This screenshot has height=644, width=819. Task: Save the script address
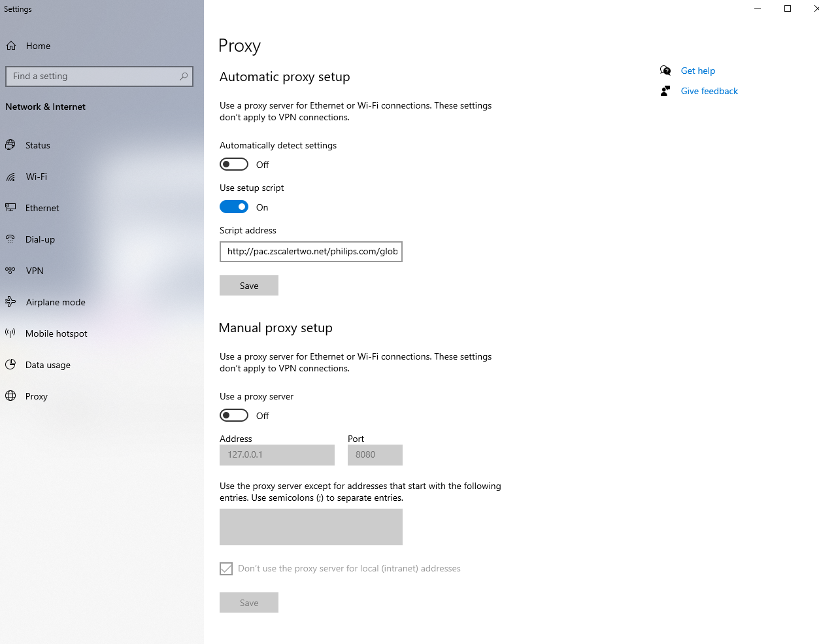249,286
